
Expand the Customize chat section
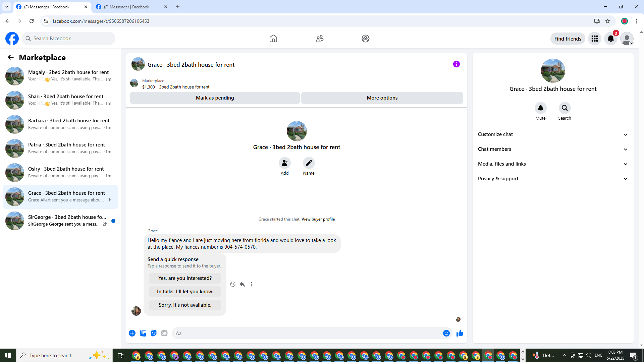(x=553, y=134)
